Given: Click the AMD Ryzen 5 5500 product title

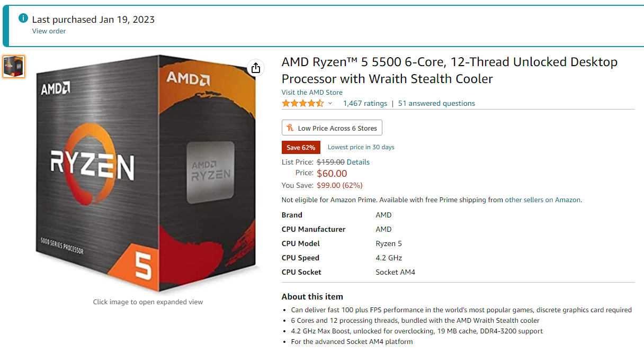Looking at the screenshot, I should pyautogui.click(x=449, y=70).
